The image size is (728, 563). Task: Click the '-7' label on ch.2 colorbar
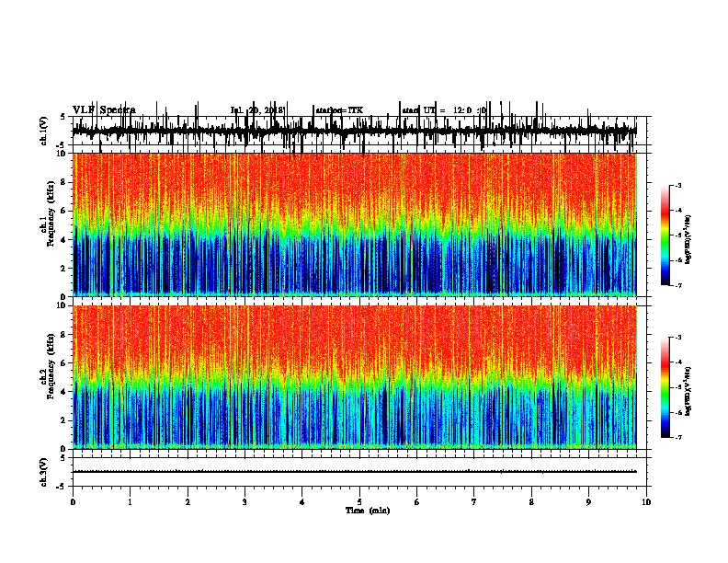coord(678,438)
